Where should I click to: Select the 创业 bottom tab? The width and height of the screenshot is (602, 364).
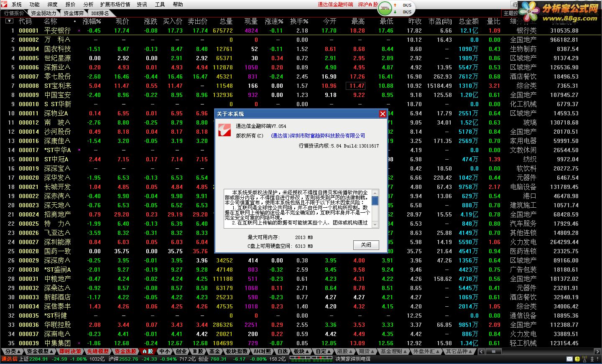181,351
